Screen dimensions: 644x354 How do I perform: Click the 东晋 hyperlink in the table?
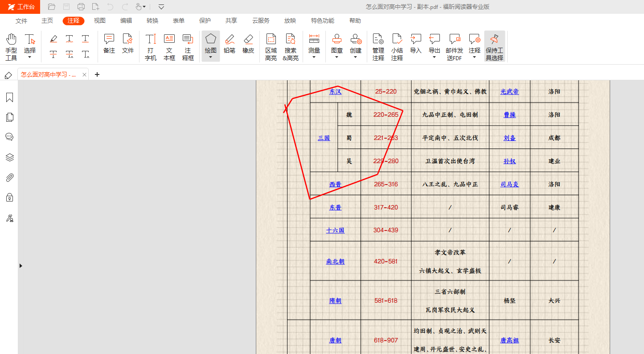pyautogui.click(x=335, y=207)
